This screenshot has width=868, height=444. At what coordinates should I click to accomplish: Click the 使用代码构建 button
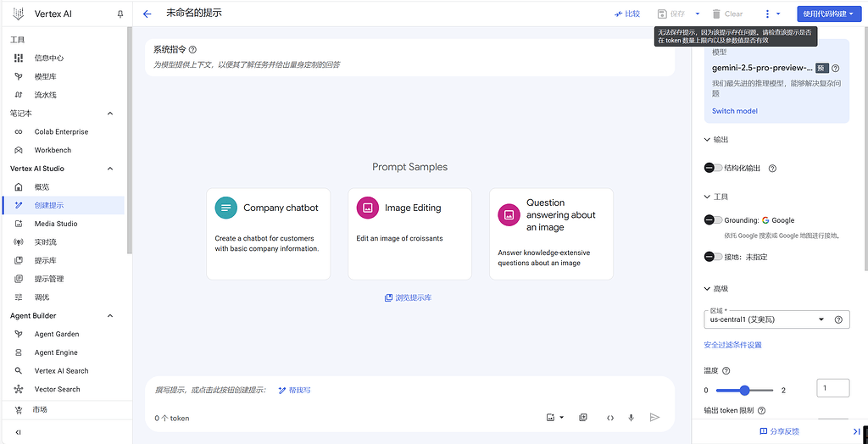[829, 14]
